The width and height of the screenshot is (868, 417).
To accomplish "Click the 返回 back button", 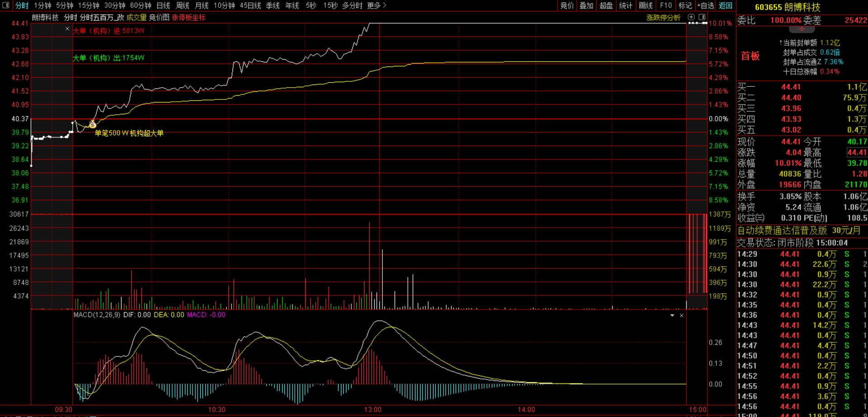I will [x=726, y=5].
